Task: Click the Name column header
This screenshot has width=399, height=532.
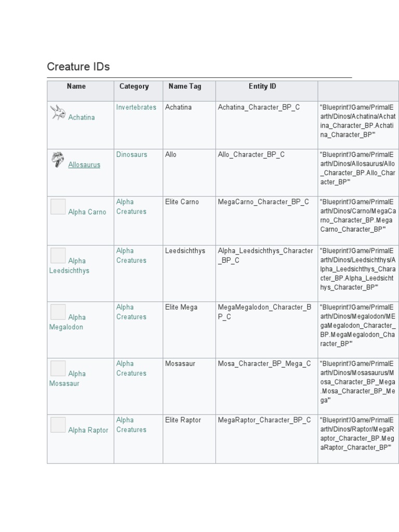Action: tap(76, 86)
